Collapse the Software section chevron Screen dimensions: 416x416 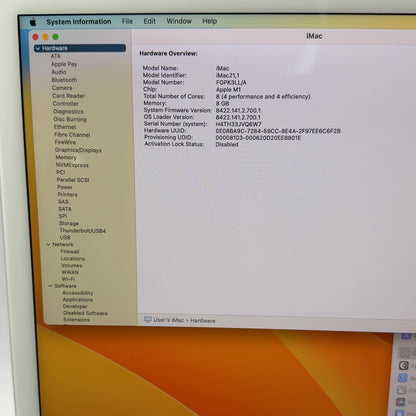tap(50, 286)
